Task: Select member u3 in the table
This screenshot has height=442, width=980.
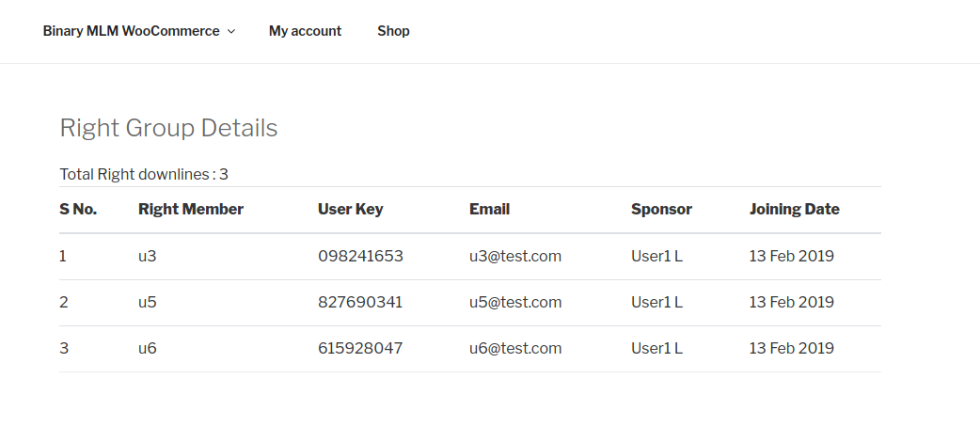Action: click(x=147, y=257)
